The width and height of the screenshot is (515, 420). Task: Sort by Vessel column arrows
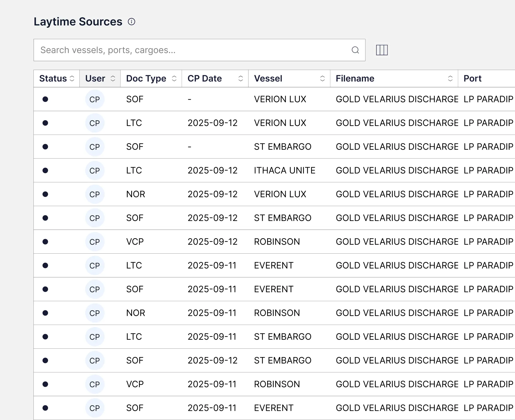click(322, 79)
